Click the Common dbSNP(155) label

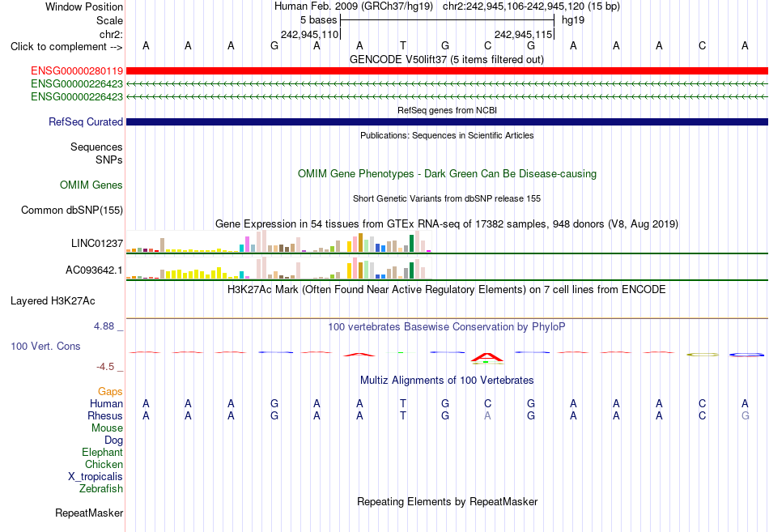(x=71, y=210)
